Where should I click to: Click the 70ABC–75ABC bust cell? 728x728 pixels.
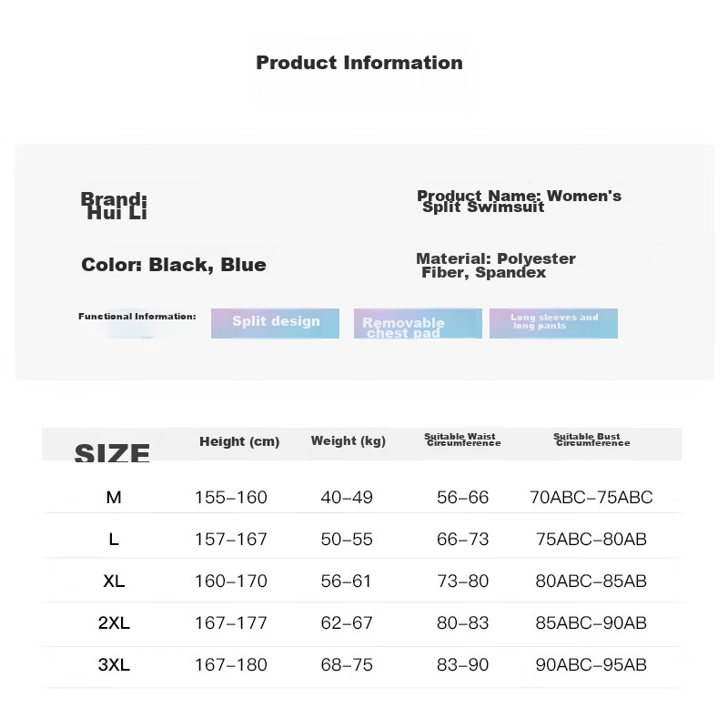coord(591,498)
